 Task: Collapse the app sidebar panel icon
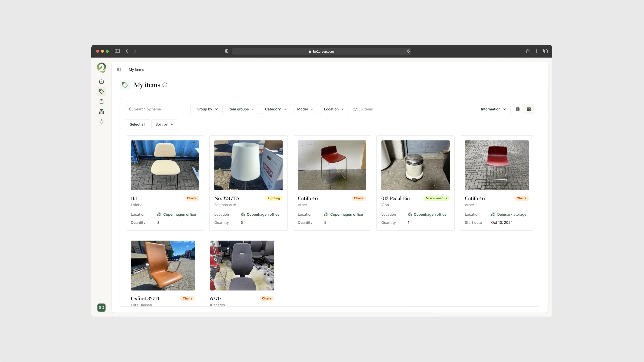[x=119, y=70]
